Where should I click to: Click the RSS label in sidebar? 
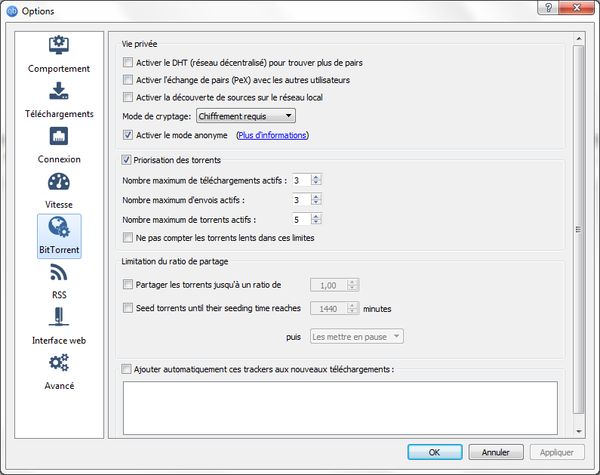pyautogui.click(x=59, y=295)
